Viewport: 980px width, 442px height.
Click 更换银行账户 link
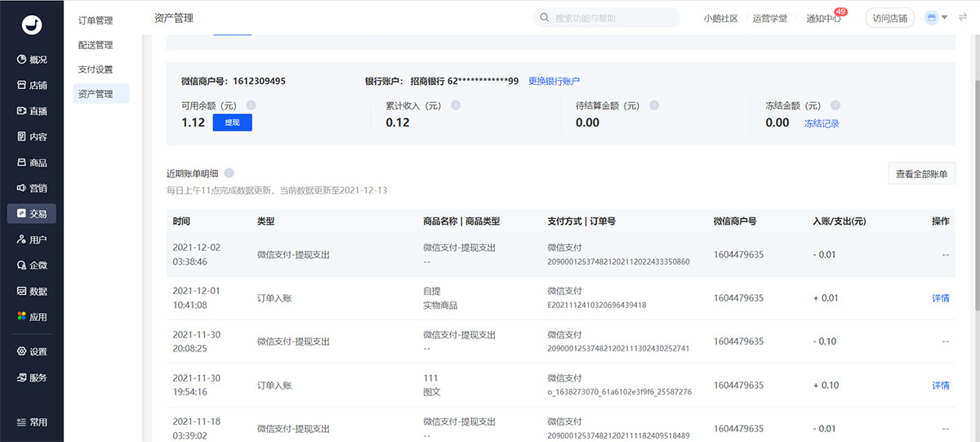554,81
